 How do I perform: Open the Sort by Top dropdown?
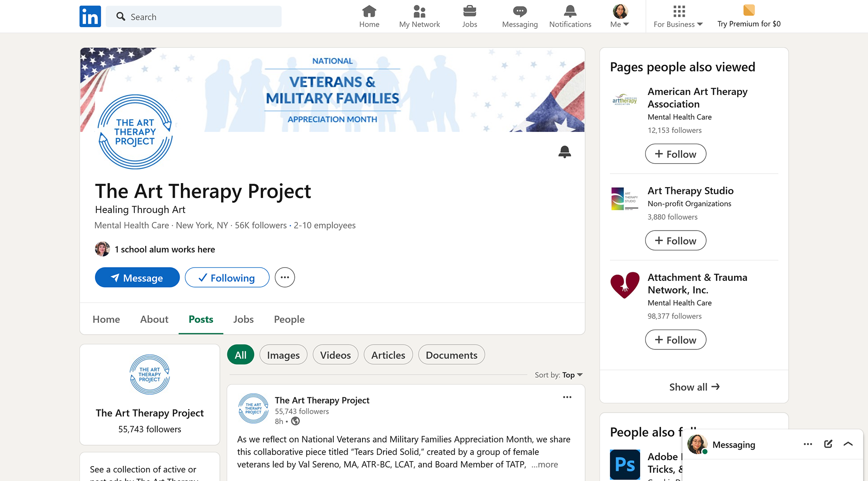(x=559, y=375)
